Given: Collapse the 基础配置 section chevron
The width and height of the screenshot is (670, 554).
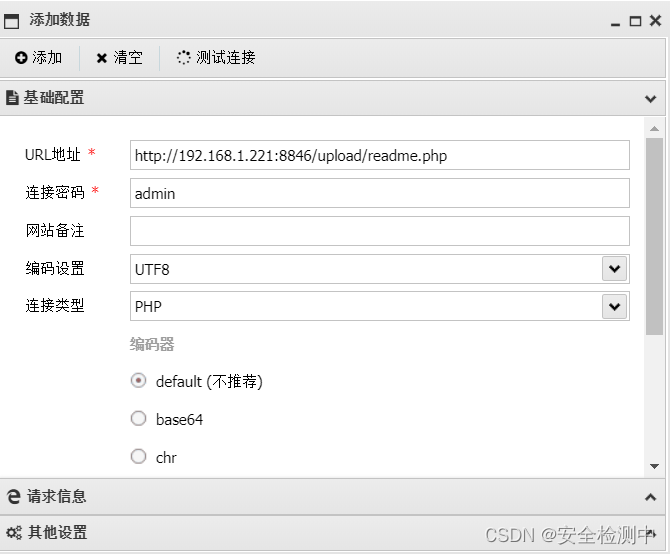Looking at the screenshot, I should point(651,99).
